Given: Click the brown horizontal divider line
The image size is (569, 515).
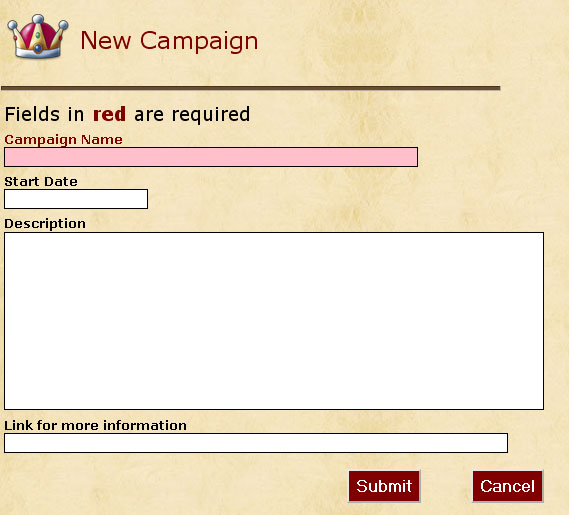Looking at the screenshot, I should pyautogui.click(x=251, y=88).
